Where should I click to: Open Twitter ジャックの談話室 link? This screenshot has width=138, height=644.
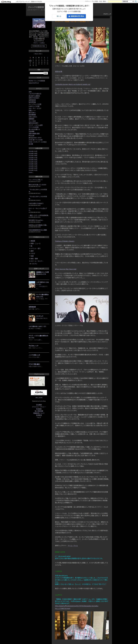point(37,82)
